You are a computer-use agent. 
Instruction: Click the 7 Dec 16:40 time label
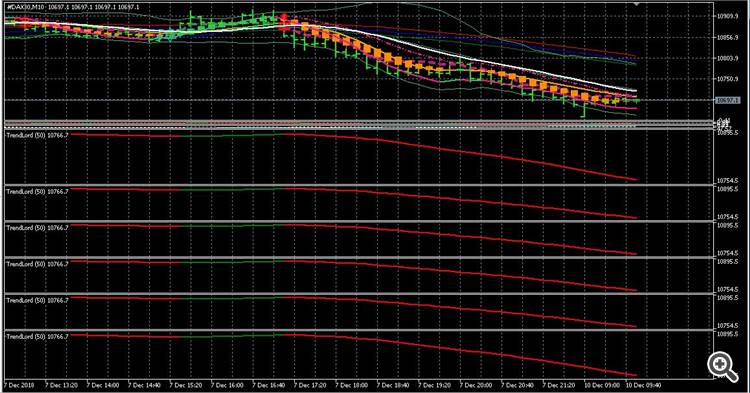pos(269,385)
